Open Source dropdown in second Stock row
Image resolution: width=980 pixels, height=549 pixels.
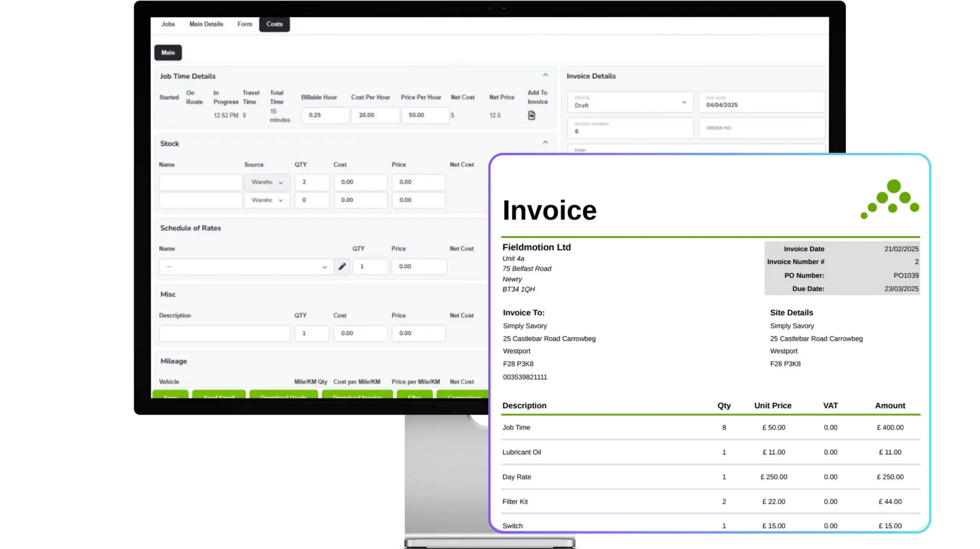click(267, 200)
